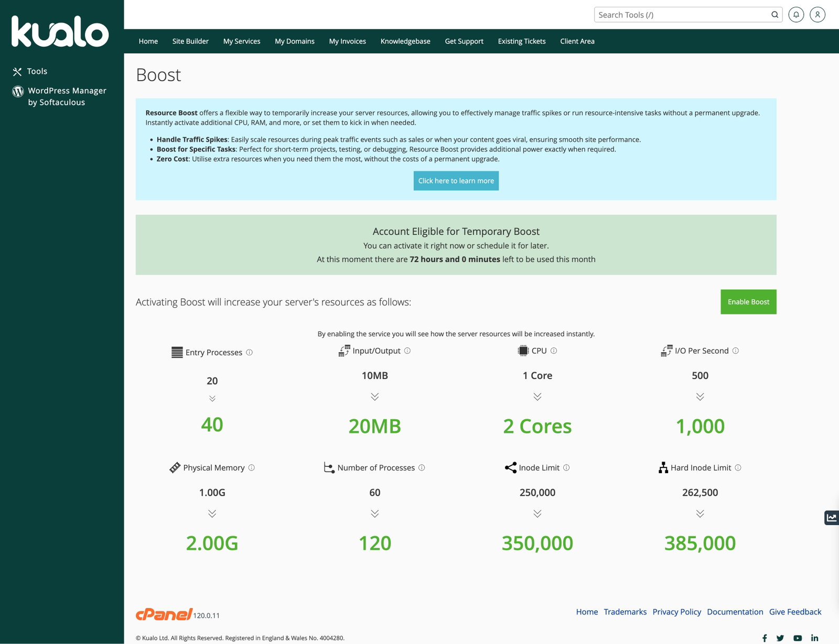The image size is (839, 644).
Task: Click the Entry Processes info icon
Action: tap(250, 353)
